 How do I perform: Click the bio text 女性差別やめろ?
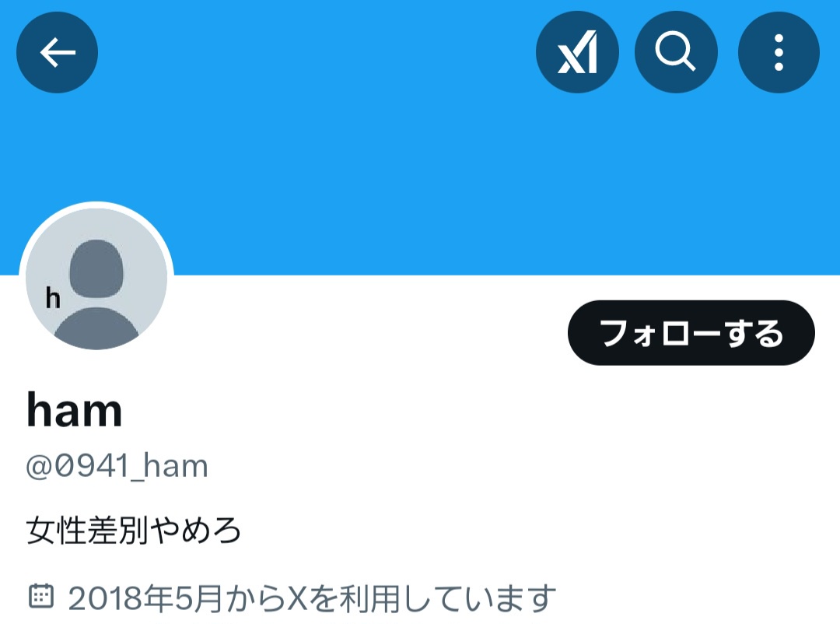[134, 530]
